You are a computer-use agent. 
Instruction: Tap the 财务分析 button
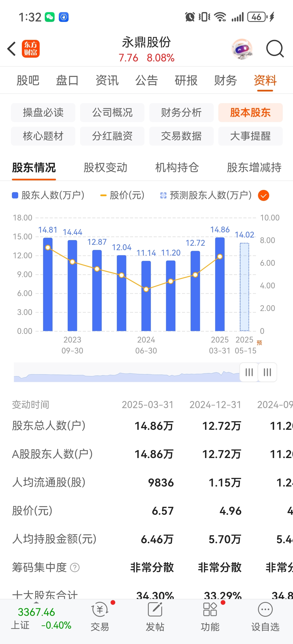pyautogui.click(x=181, y=112)
